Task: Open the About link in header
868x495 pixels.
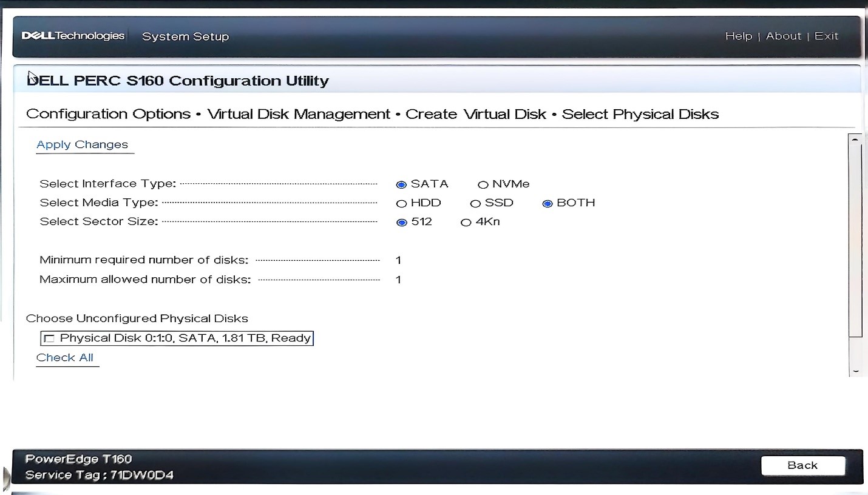Action: (x=784, y=36)
